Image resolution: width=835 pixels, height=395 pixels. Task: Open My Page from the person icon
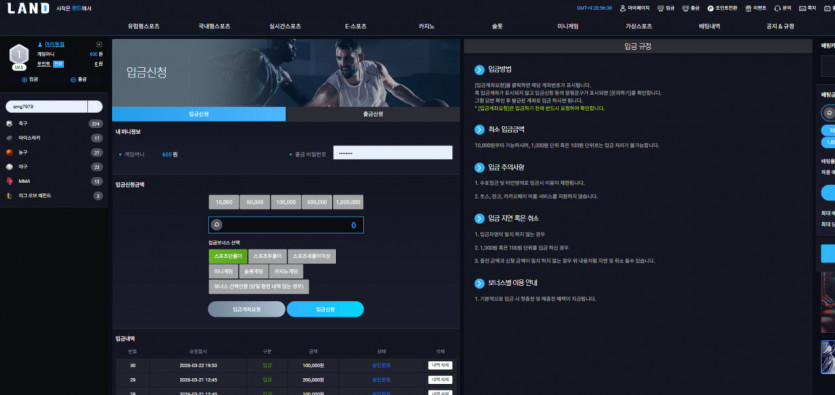[x=624, y=8]
